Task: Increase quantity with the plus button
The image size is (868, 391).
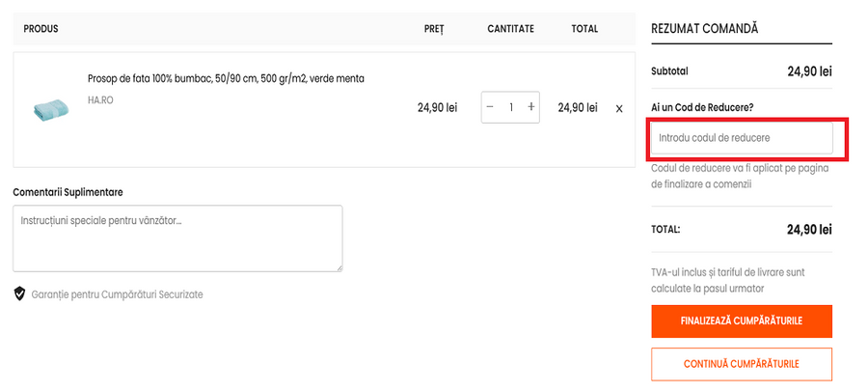Action: click(x=530, y=107)
